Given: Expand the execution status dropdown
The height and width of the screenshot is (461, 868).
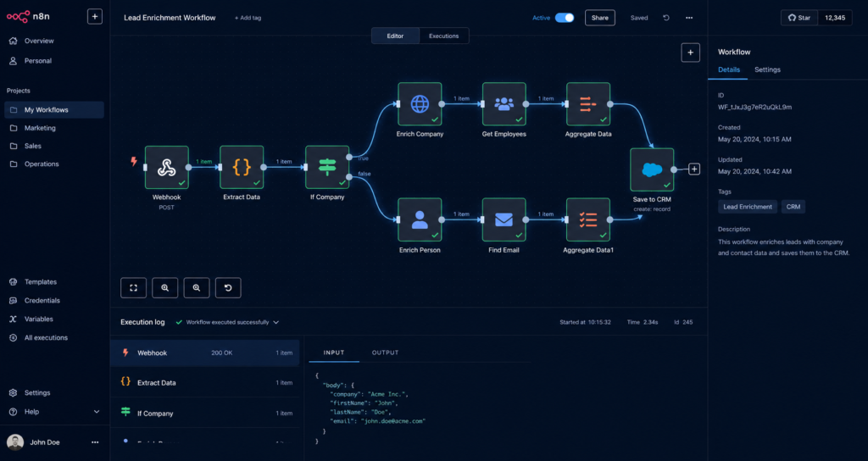Looking at the screenshot, I should pos(276,322).
